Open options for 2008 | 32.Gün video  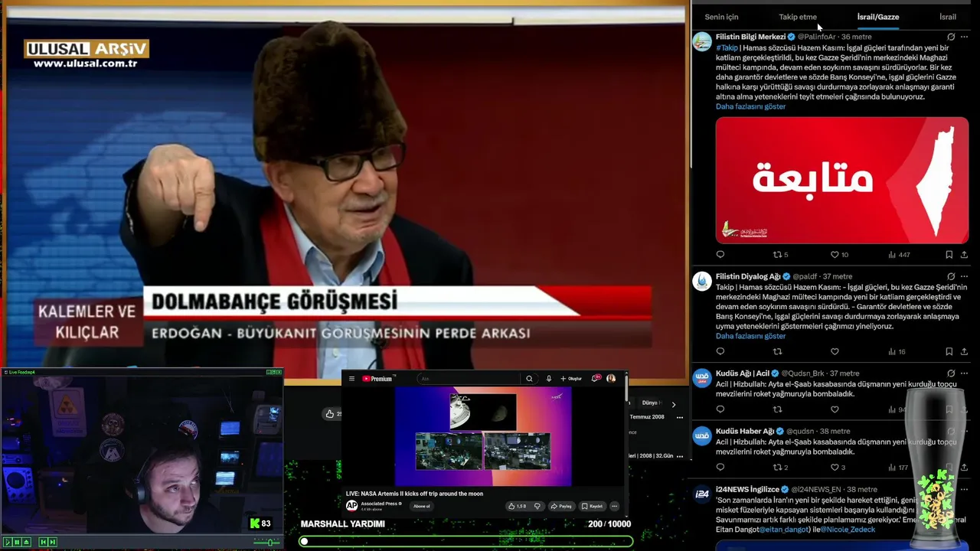(x=679, y=456)
